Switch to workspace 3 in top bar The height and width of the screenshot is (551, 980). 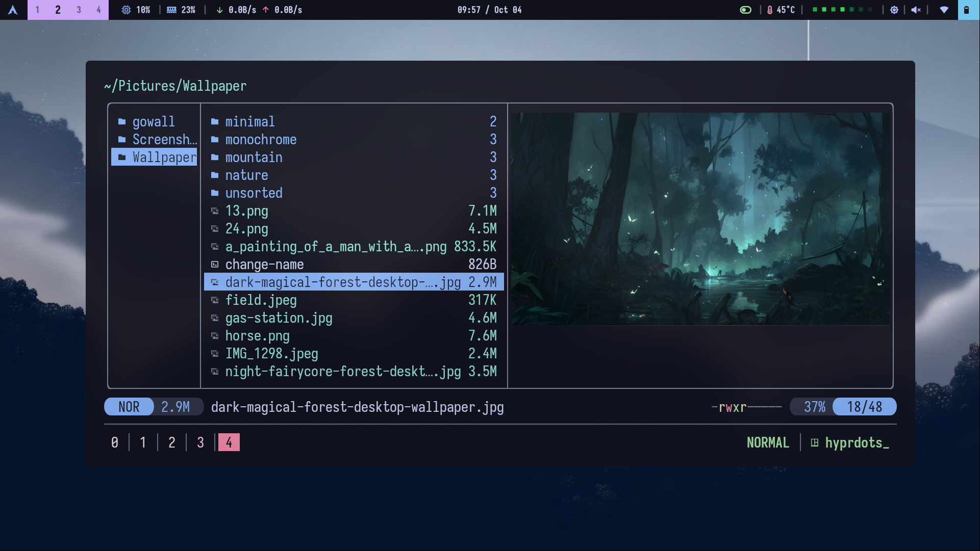(x=79, y=10)
